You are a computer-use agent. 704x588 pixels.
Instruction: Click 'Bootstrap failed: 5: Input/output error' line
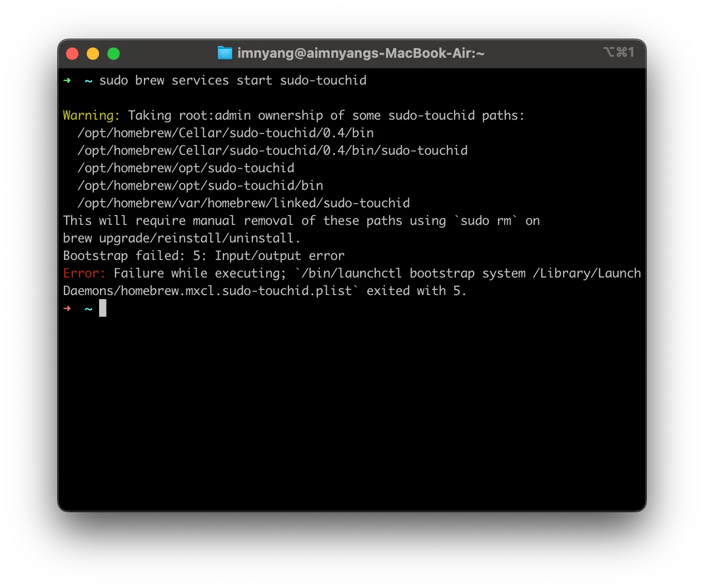[204, 256]
